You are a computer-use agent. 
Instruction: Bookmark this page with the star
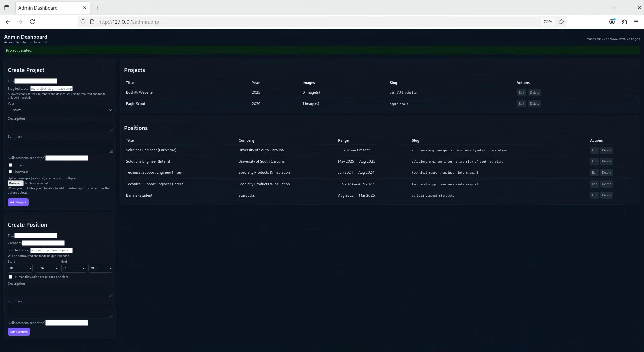tap(561, 22)
